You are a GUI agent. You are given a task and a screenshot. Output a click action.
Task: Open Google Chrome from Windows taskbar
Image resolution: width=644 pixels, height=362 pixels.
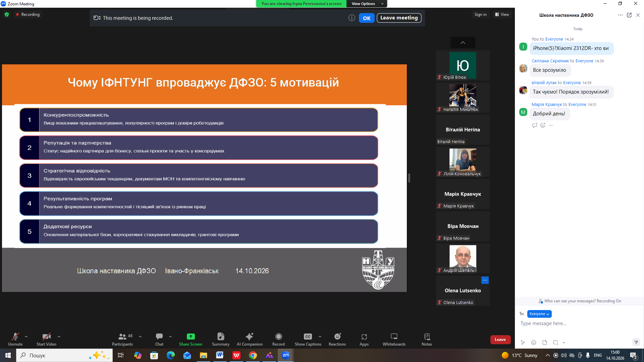[x=253, y=355]
